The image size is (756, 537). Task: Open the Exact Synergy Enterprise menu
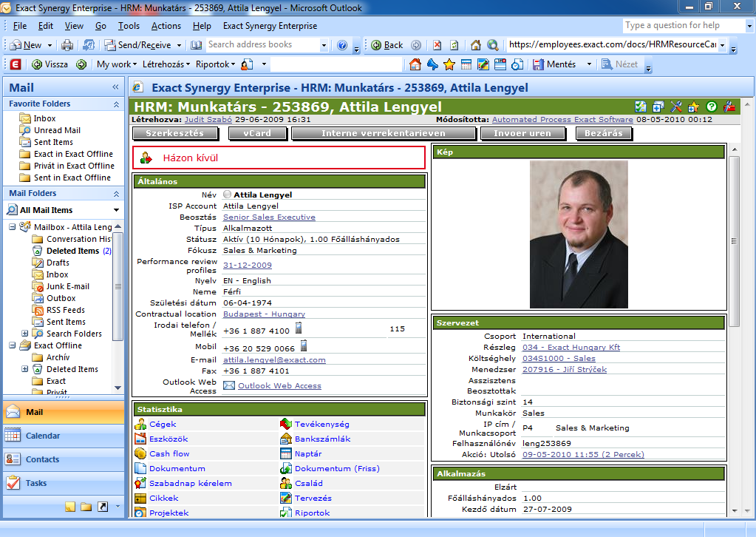[x=270, y=26]
